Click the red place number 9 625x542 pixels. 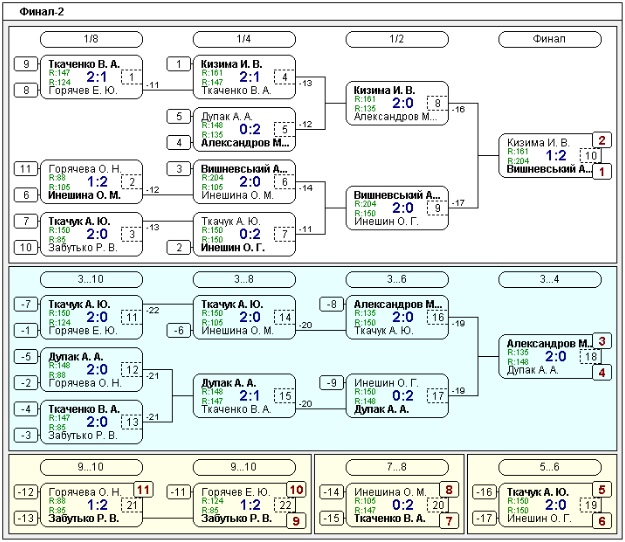[296, 521]
